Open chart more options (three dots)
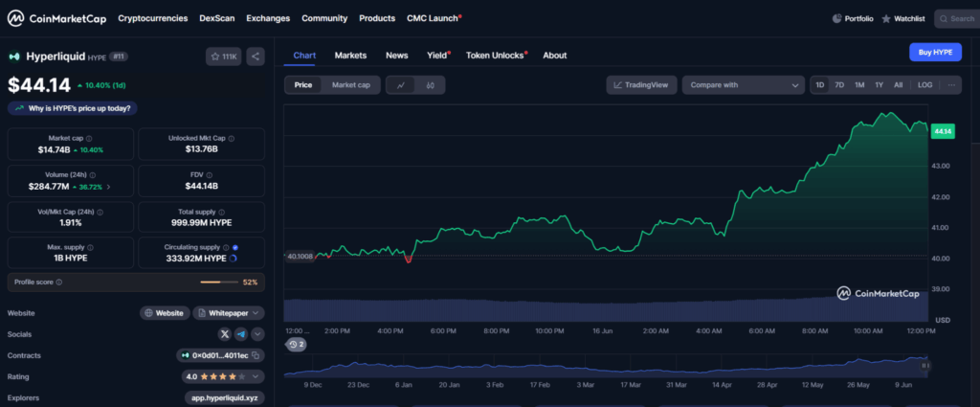Image resolution: width=980 pixels, height=407 pixels. (x=951, y=85)
